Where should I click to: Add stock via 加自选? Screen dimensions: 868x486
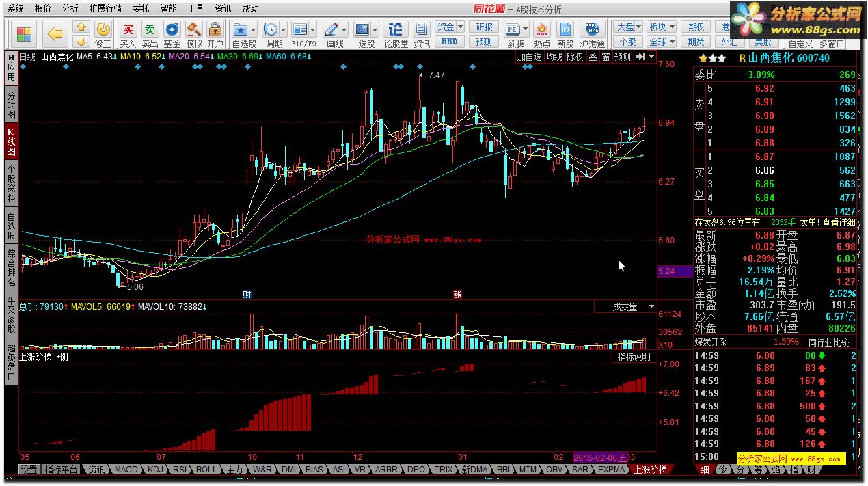(x=529, y=57)
